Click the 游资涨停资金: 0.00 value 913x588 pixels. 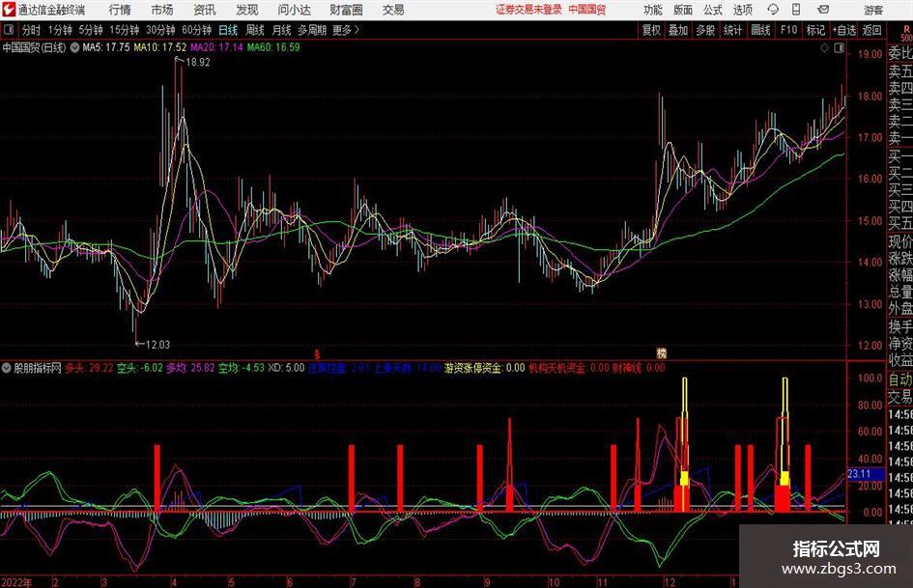click(484, 368)
